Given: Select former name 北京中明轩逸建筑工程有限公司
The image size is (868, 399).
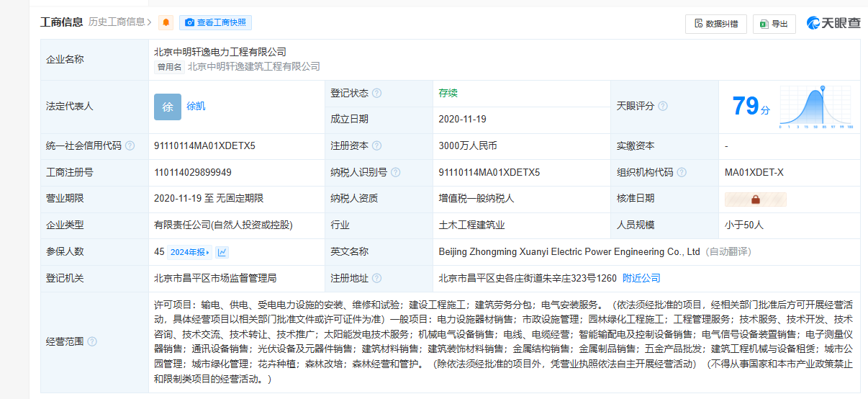Looking at the screenshot, I should 254,66.
